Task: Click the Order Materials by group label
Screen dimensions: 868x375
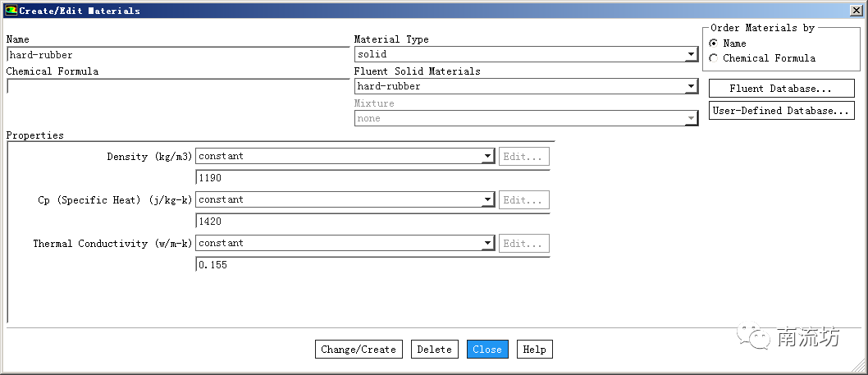Action: [762, 28]
